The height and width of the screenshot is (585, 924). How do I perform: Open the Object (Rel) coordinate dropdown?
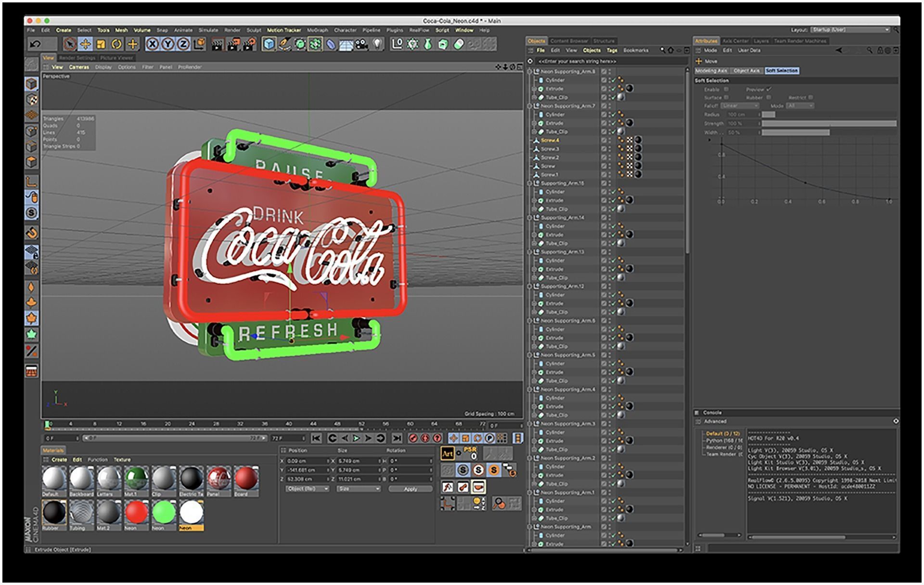tap(307, 489)
